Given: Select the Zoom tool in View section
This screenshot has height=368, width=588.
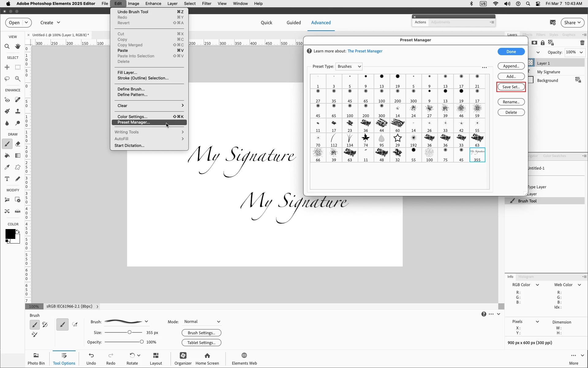Looking at the screenshot, I should pos(7,46).
